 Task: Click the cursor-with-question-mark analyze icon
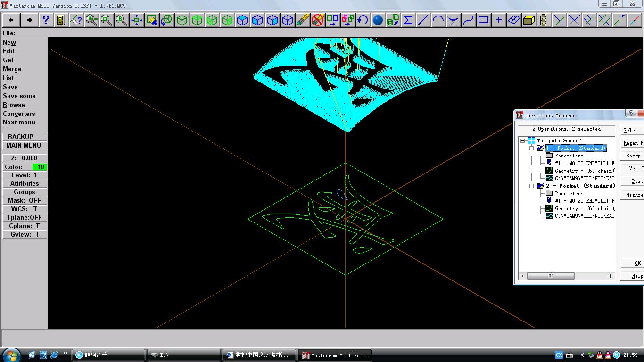(76, 20)
